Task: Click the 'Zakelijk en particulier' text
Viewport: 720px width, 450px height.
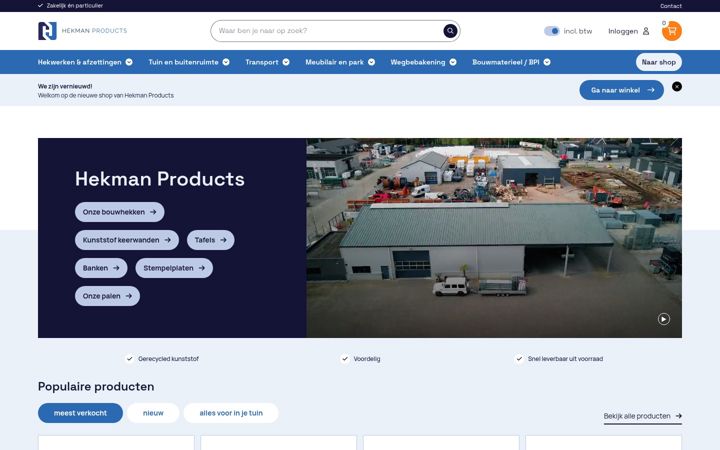Action: tap(74, 6)
